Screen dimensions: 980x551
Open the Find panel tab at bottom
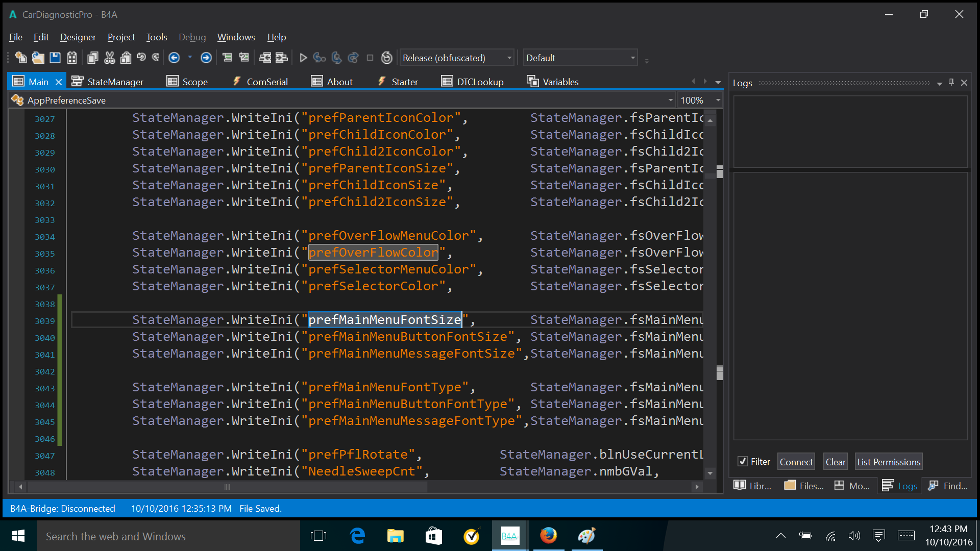948,486
